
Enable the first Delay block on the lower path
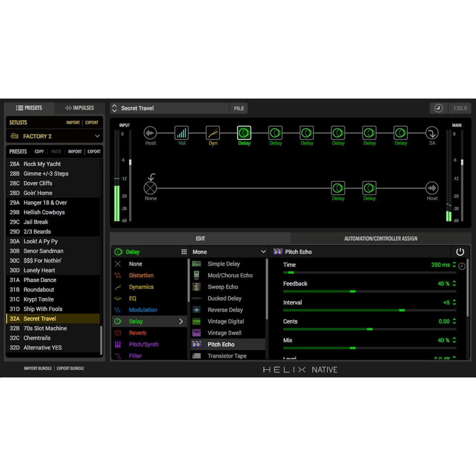338,188
